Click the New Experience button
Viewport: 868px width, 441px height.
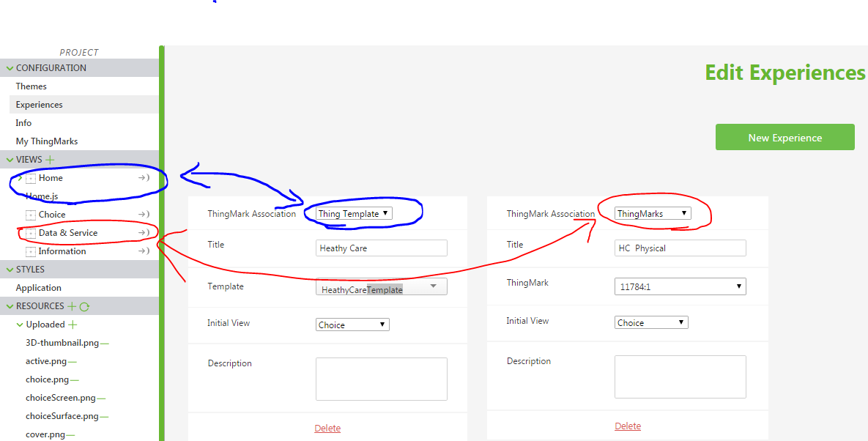[785, 137]
